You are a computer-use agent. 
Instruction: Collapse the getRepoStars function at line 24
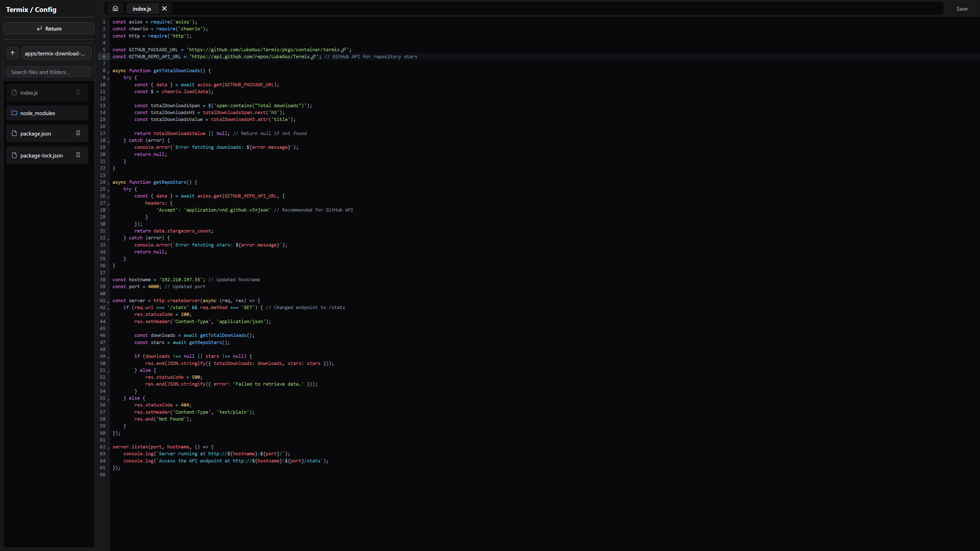pos(108,183)
